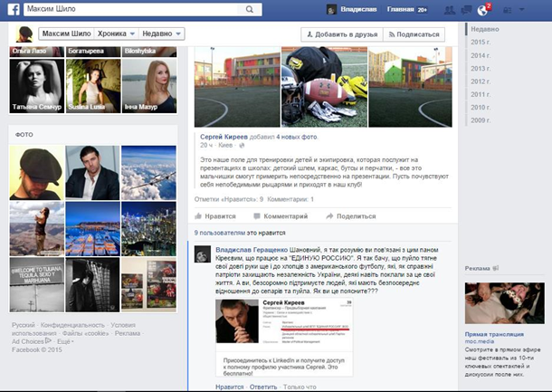Select 2009 г. in year timeline
The width and height of the screenshot is (552, 392).
[x=481, y=119]
